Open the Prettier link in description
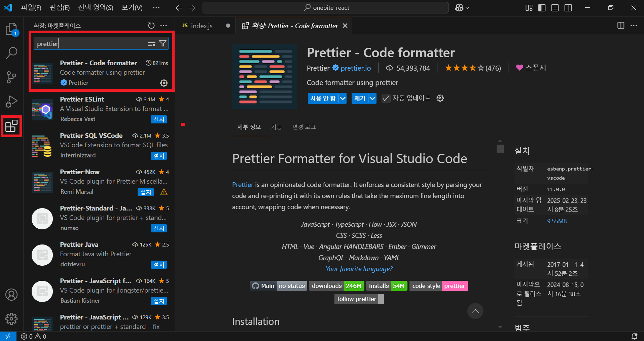This screenshot has height=341, width=644. tap(243, 185)
